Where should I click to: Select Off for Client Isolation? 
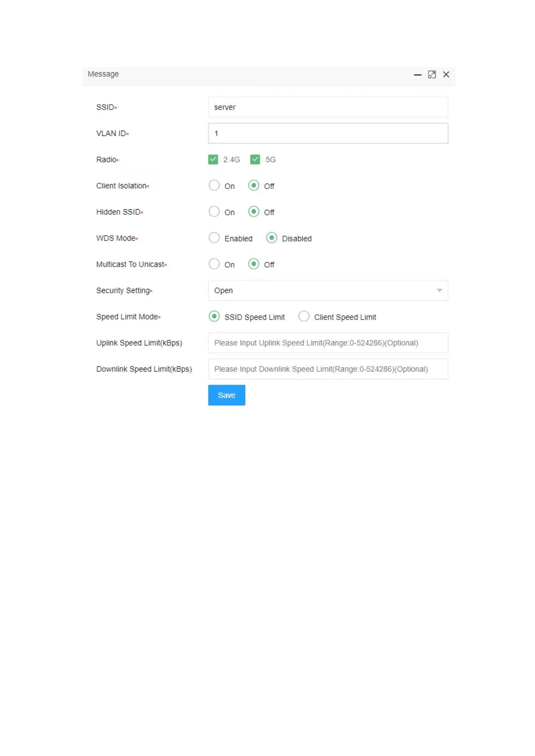point(254,185)
